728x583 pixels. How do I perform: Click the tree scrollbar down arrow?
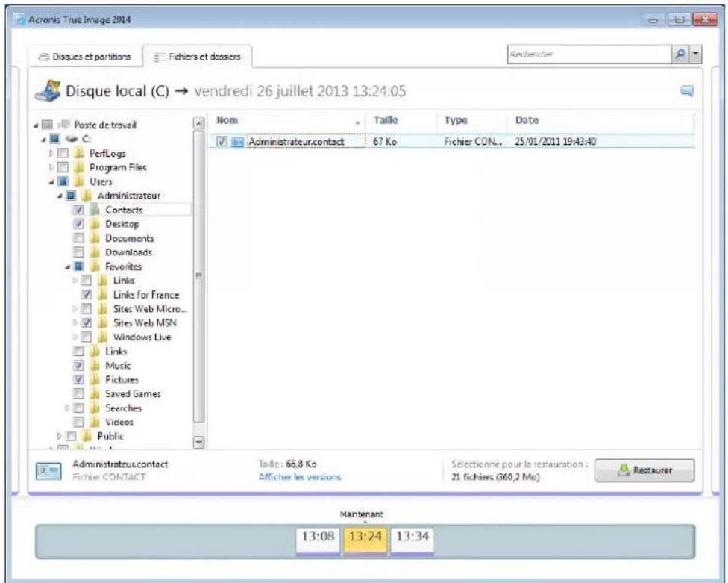tap(198, 442)
